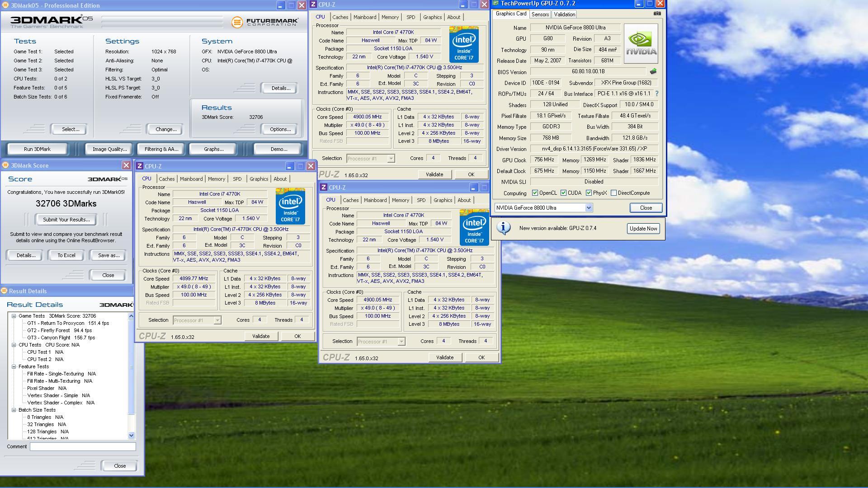Click the Graphs button in 3DMark05
Image resolution: width=868 pixels, height=488 pixels.
click(x=213, y=149)
